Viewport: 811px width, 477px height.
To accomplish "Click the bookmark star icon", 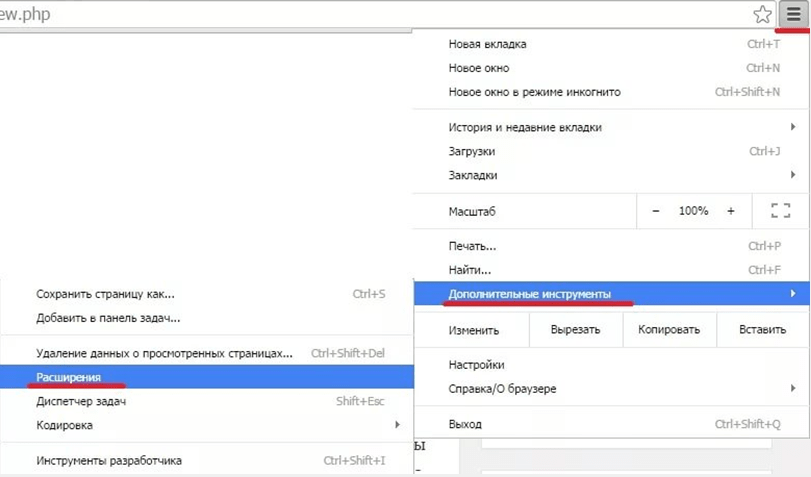I will [763, 14].
